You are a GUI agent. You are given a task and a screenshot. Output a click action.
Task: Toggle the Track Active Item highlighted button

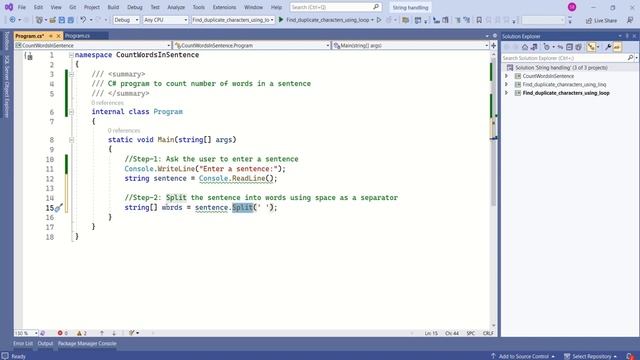[591, 47]
